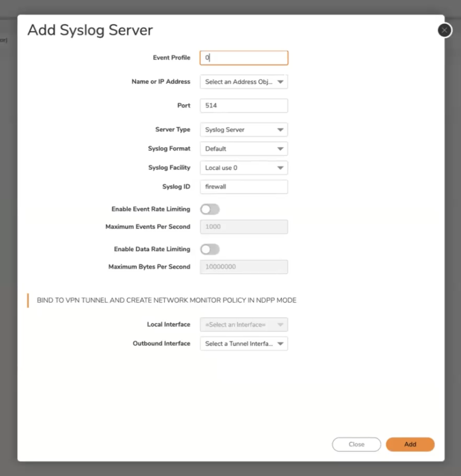Click the Syslog ID field containing firewall
Viewport: 461px width, 476px height.
click(243, 187)
